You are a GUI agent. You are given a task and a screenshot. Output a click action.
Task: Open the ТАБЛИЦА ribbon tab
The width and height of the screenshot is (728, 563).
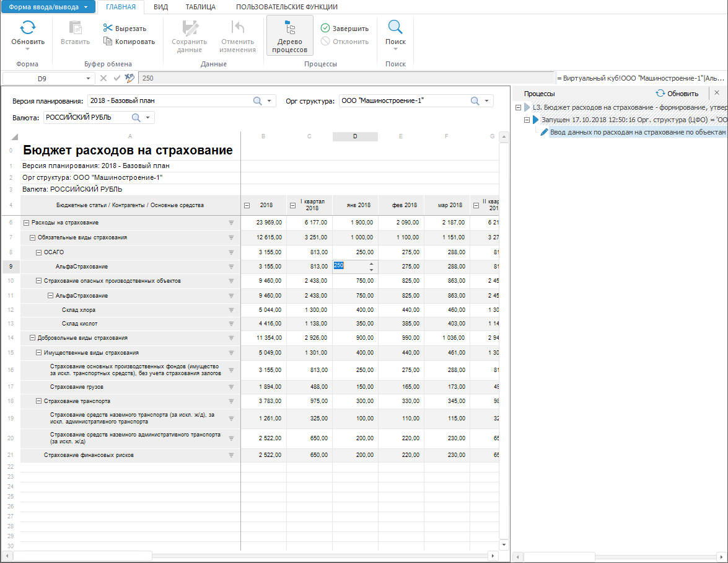click(200, 7)
